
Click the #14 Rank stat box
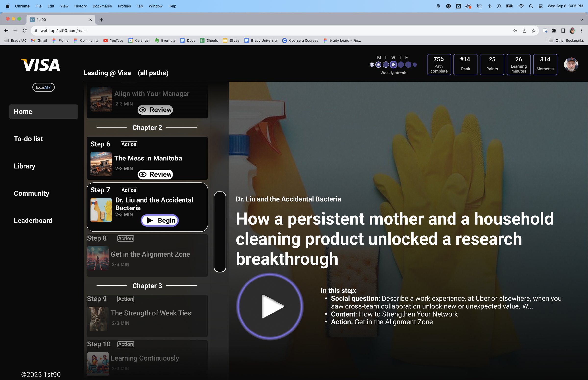coord(465,65)
